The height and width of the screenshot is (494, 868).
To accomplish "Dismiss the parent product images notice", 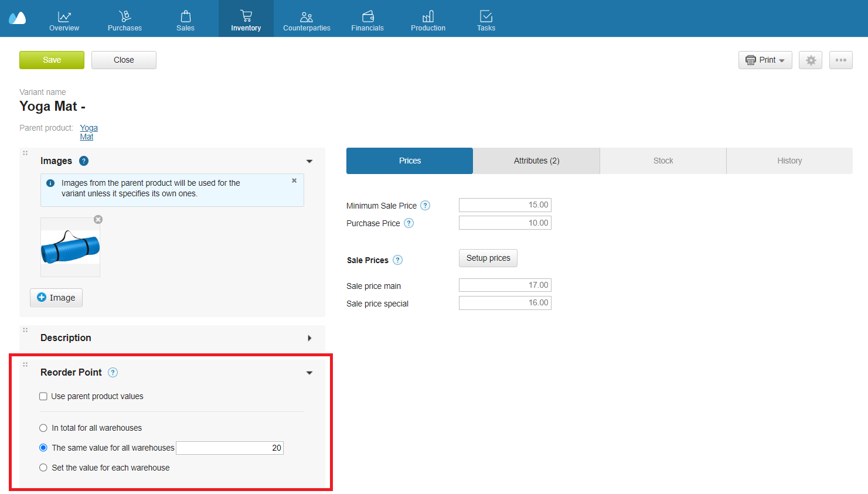I will tap(294, 180).
